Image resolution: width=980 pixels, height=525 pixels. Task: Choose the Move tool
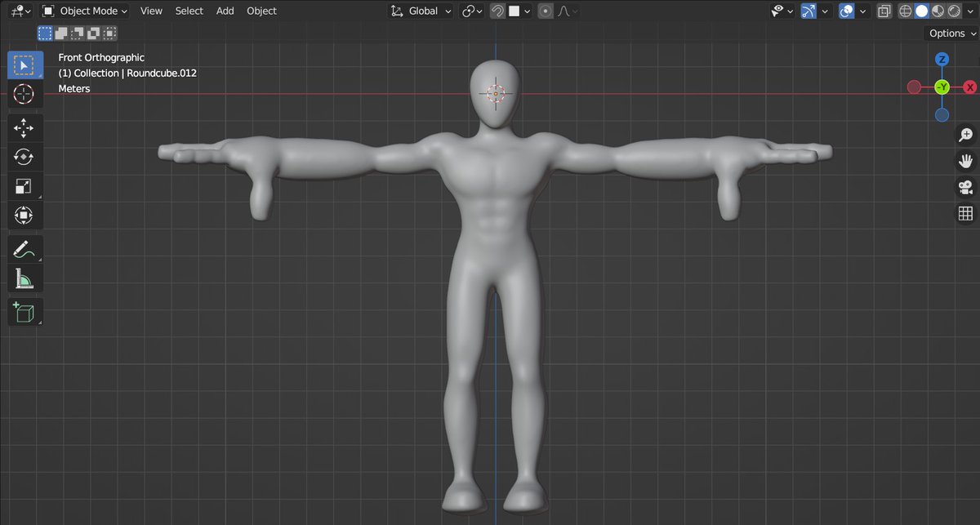24,128
